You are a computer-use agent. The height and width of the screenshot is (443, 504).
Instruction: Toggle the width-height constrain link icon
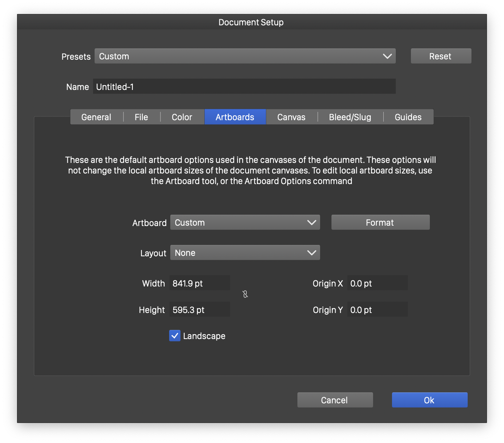[x=245, y=294]
